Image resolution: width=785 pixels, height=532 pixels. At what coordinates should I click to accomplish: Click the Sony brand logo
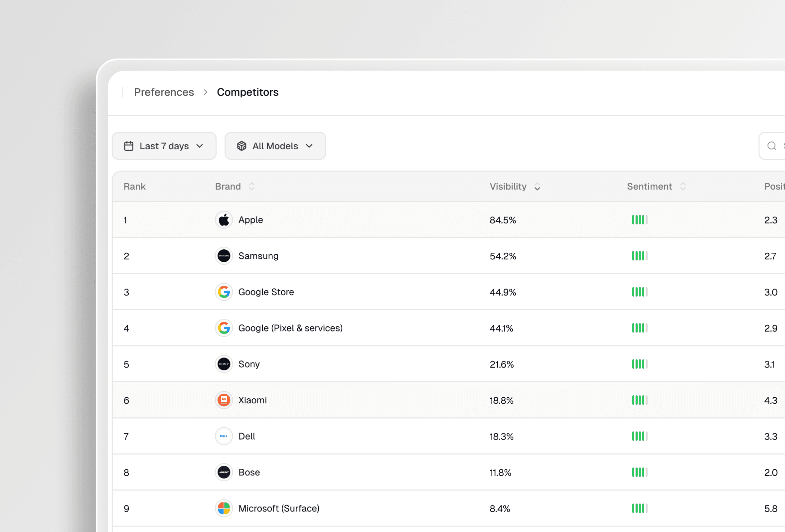point(224,364)
